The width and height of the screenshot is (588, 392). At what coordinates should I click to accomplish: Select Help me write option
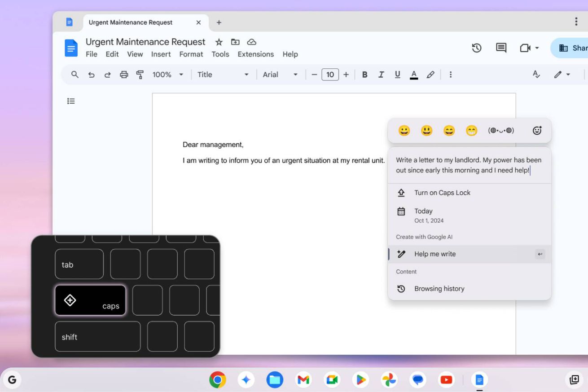pyautogui.click(x=434, y=254)
